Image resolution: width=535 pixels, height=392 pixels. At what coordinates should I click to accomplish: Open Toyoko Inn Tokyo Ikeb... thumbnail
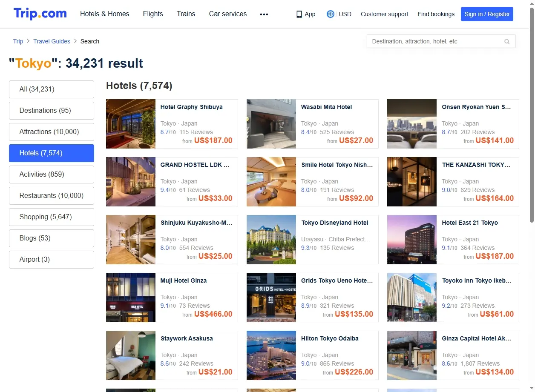coord(412,298)
